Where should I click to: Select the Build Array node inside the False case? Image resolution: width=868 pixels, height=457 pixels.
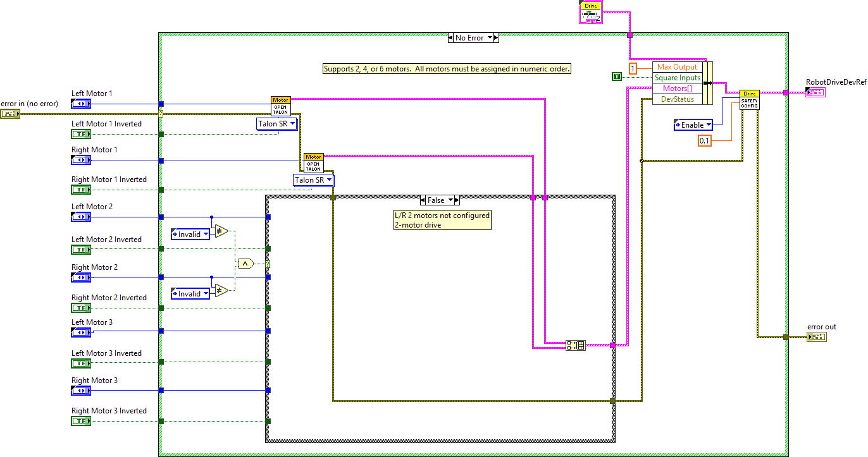pyautogui.click(x=575, y=344)
